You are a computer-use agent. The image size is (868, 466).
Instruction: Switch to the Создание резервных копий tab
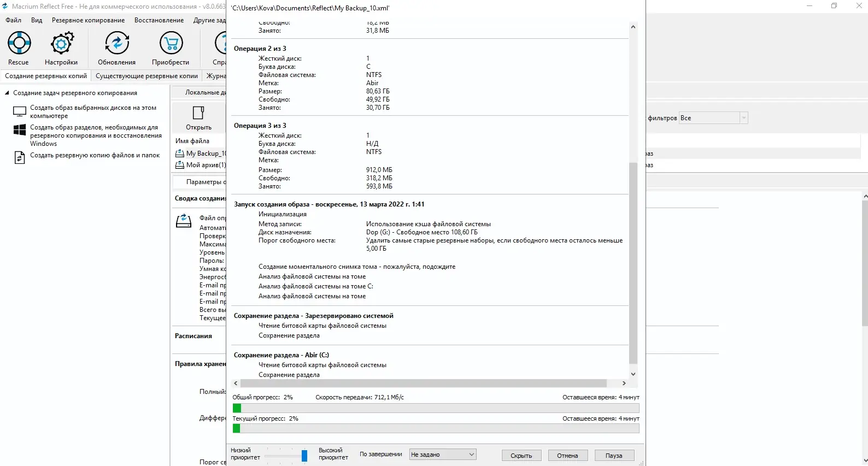(x=46, y=76)
